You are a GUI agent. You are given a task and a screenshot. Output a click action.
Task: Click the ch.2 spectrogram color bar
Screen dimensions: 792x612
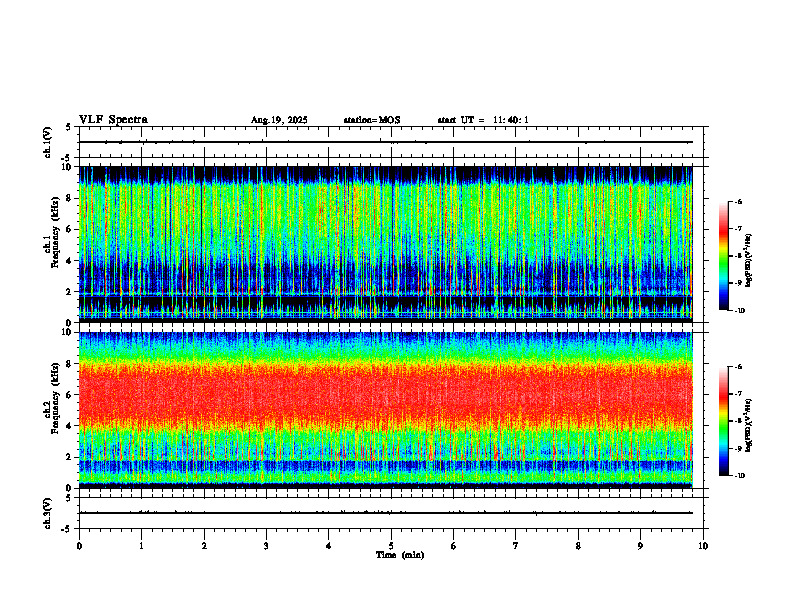tap(723, 421)
